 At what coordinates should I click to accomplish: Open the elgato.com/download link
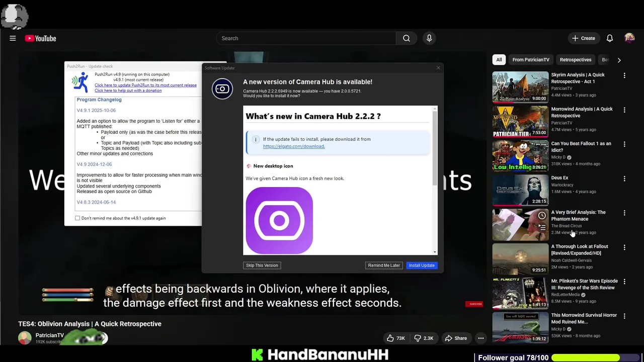(294, 146)
